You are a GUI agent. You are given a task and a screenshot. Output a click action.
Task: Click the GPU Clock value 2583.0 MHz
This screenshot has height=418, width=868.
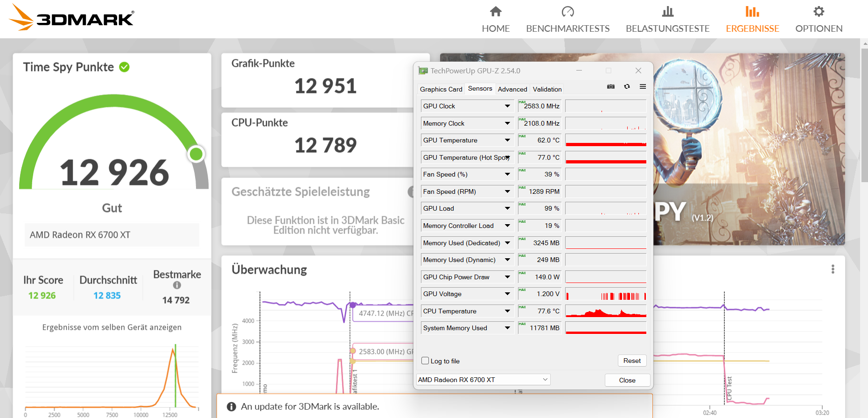(541, 106)
